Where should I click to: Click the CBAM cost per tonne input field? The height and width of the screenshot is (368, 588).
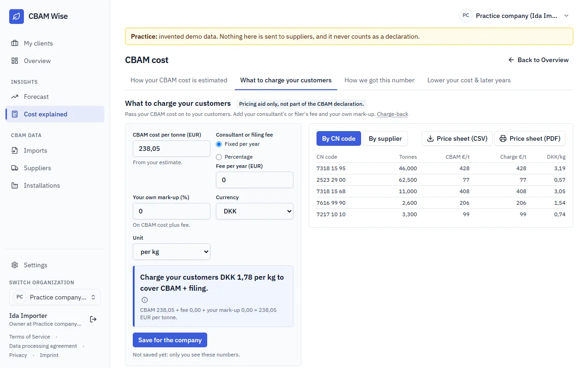(171, 149)
